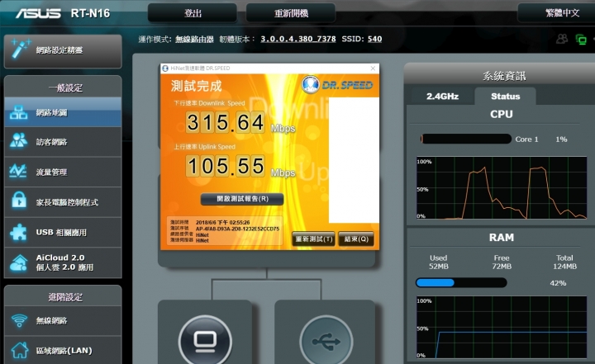Select 無線網路 in the sidebar
The height and width of the screenshot is (364, 595).
pyautogui.click(x=63, y=321)
